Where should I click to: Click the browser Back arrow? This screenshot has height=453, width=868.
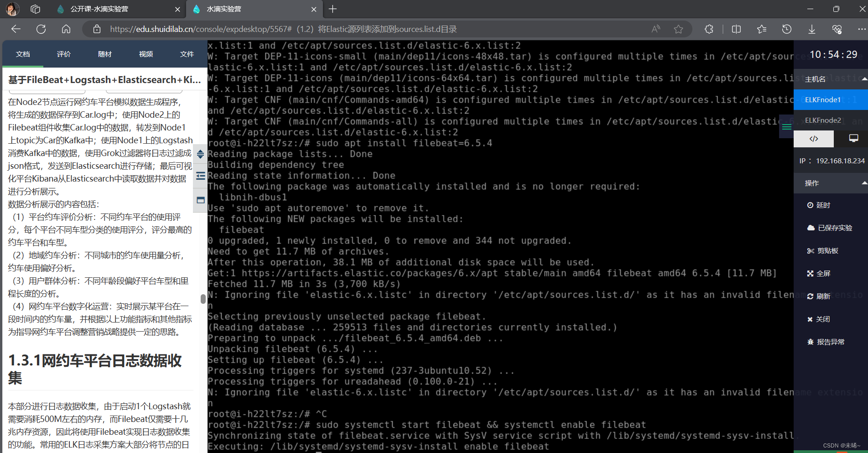(x=16, y=29)
